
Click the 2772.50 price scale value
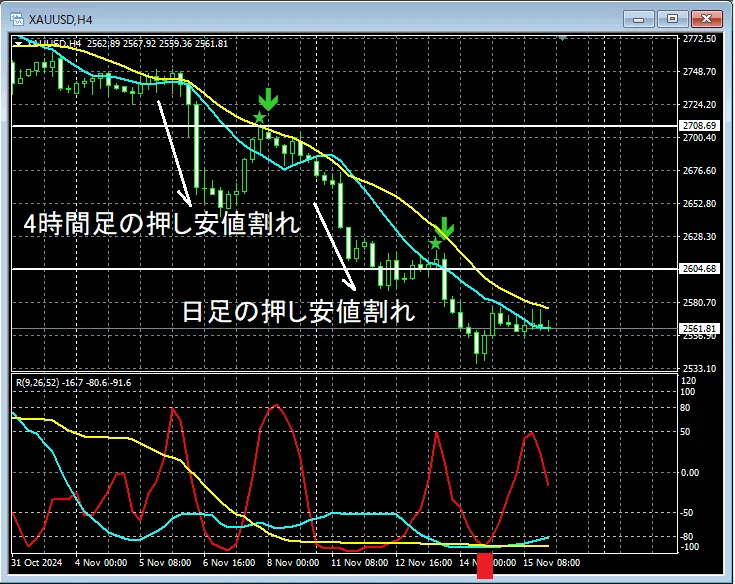pyautogui.click(x=699, y=38)
